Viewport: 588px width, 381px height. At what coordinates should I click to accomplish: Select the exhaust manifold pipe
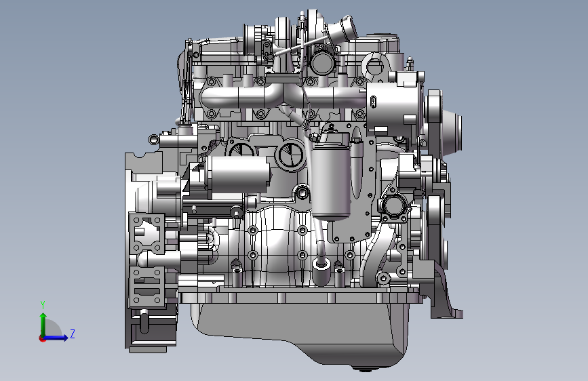[x=283, y=96]
